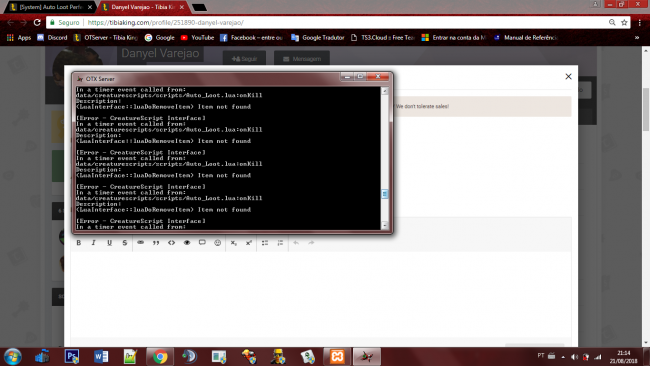650x366 pixels.
Task: Open the Discord bookmark
Action: pos(52,38)
